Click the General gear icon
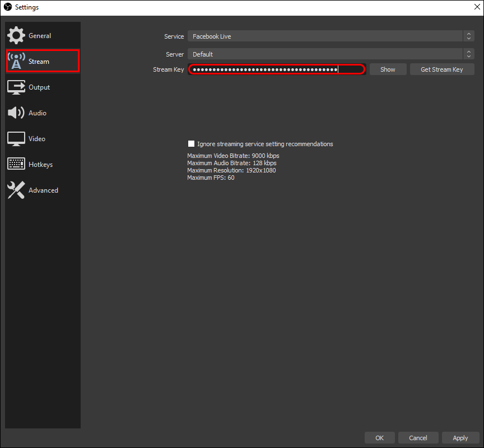The image size is (484, 448). coord(16,35)
